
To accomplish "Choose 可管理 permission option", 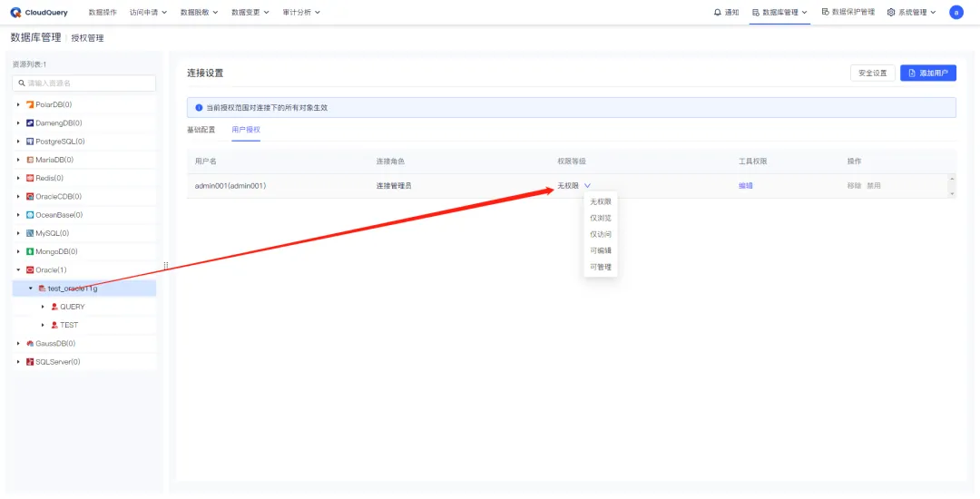I will (x=601, y=268).
